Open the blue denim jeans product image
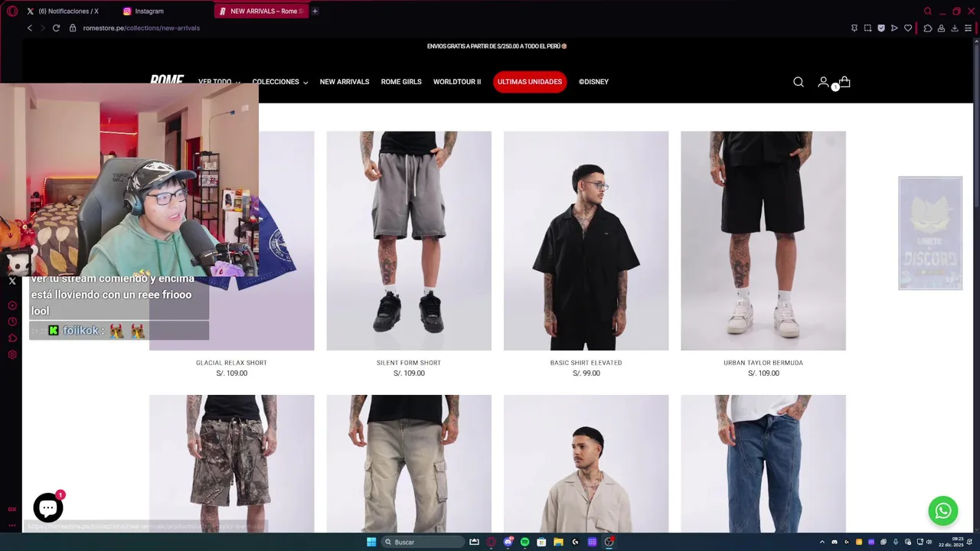The image size is (980, 551). point(763,463)
